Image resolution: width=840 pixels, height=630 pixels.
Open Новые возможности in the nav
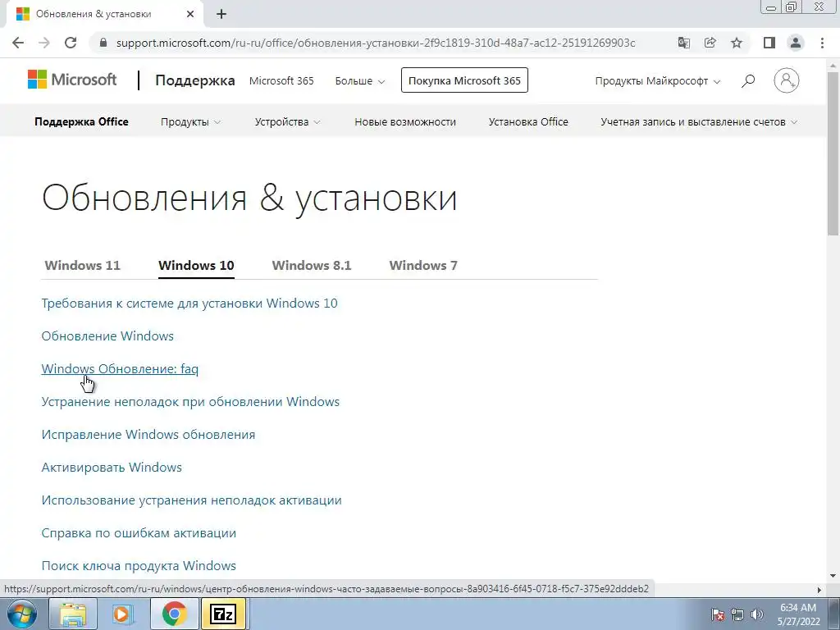pos(405,121)
